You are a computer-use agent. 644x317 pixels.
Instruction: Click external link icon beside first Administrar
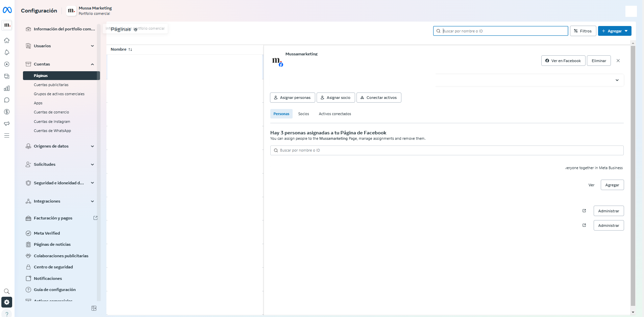[x=584, y=211]
